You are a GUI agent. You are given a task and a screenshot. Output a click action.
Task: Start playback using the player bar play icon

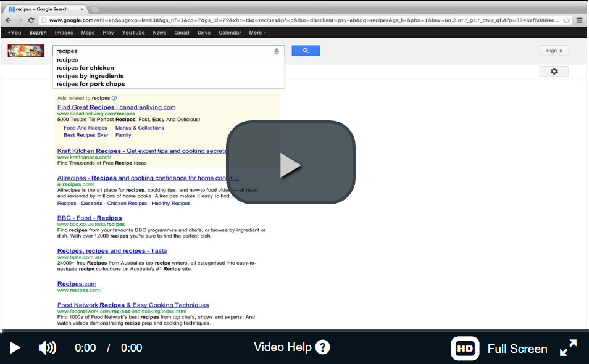14,348
